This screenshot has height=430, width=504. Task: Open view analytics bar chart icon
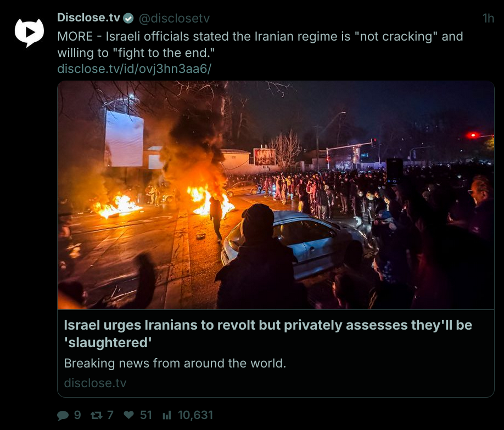click(x=167, y=416)
